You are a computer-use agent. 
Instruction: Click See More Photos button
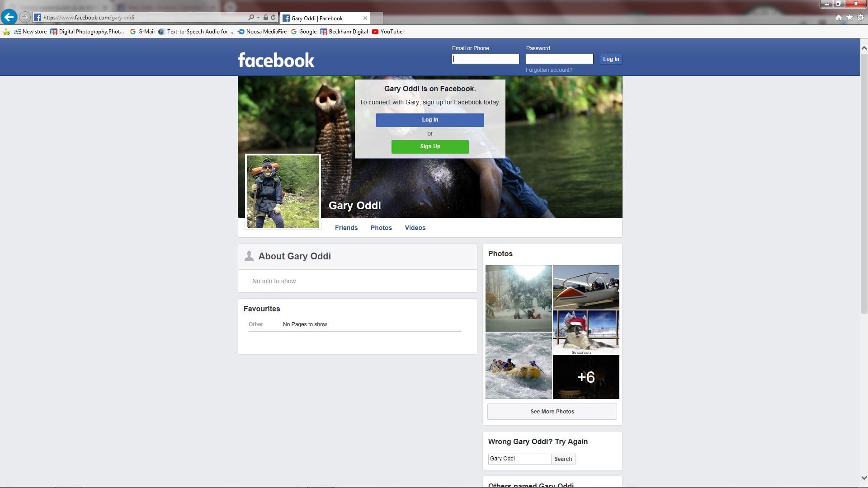pyautogui.click(x=552, y=412)
